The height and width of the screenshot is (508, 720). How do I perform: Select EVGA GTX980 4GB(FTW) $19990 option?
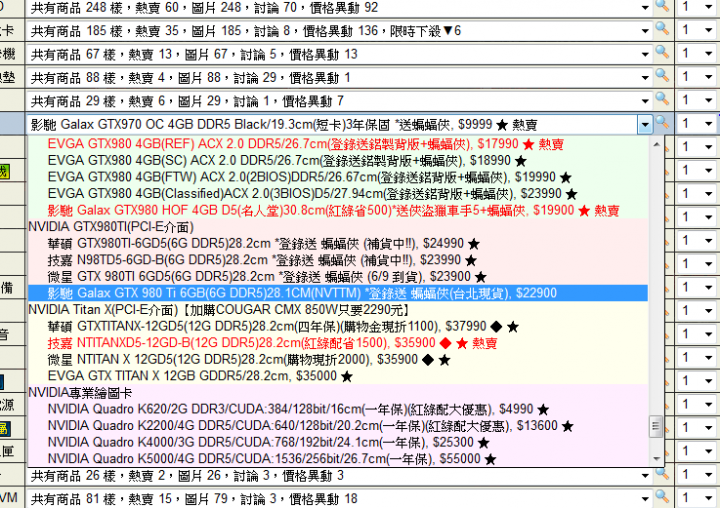[x=338, y=177]
